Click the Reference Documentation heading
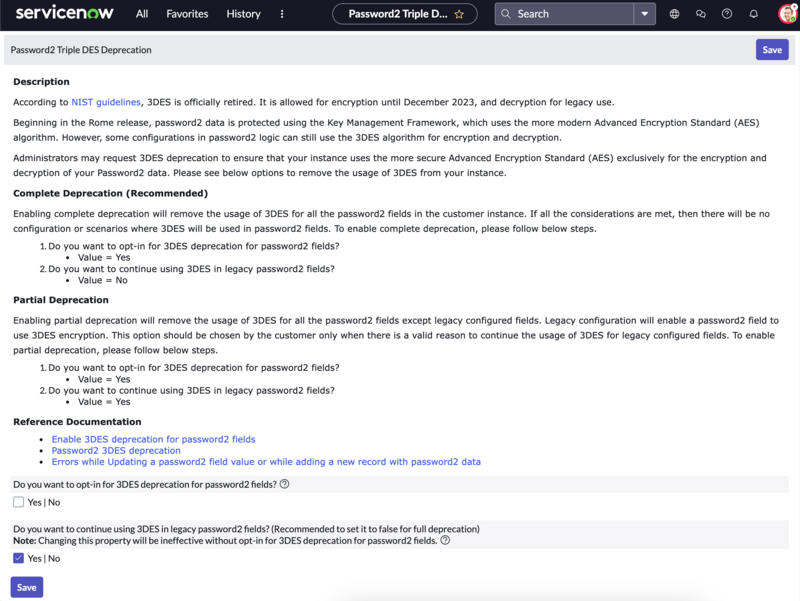This screenshot has width=800, height=601. click(x=77, y=422)
